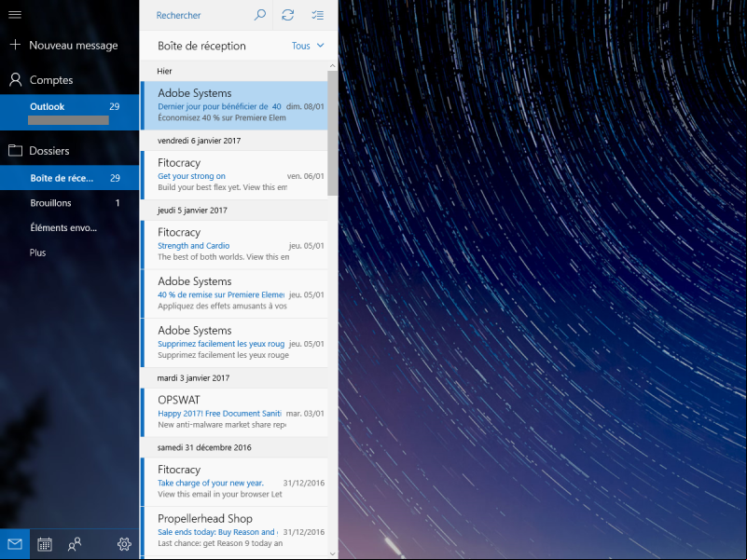
Task: Click mardi 3 janvier 2017 group header
Action: pyautogui.click(x=234, y=377)
